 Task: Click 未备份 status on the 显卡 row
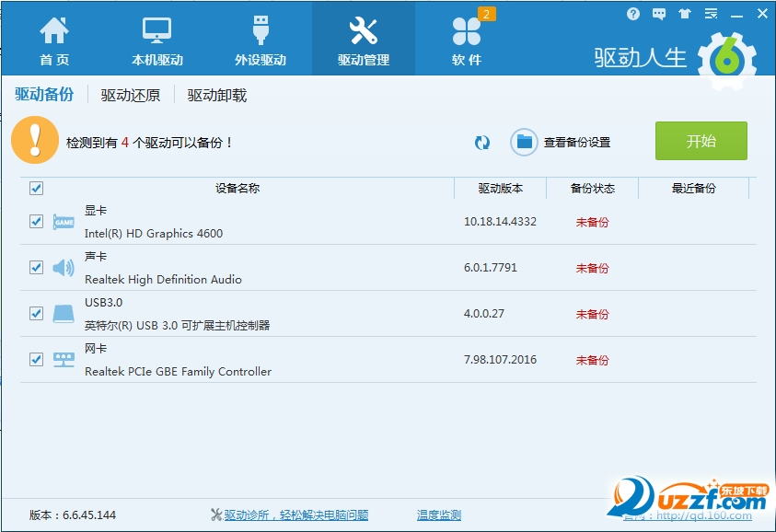(591, 222)
